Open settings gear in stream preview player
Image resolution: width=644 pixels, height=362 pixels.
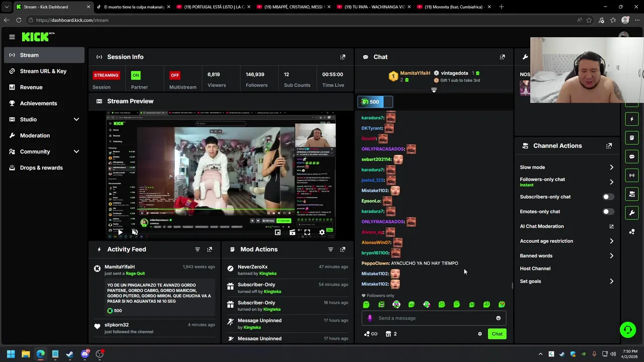pyautogui.click(x=322, y=232)
